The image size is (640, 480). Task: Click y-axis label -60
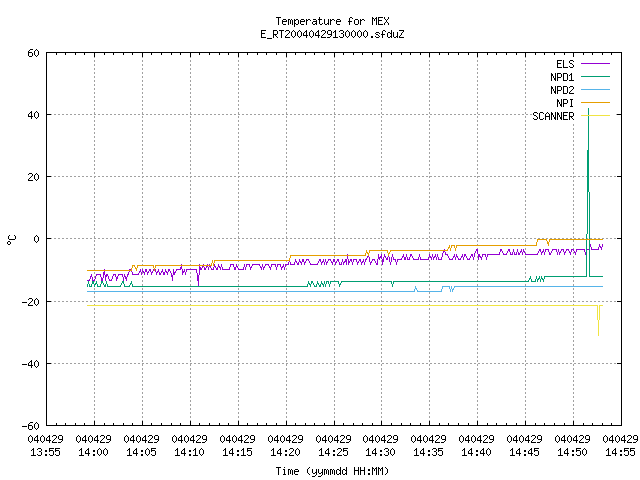(x=31, y=427)
